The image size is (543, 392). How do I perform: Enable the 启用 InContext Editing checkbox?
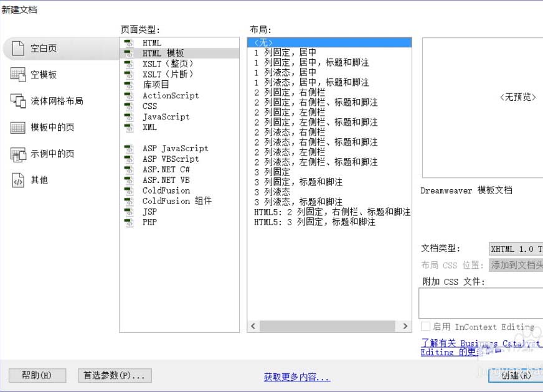click(425, 327)
